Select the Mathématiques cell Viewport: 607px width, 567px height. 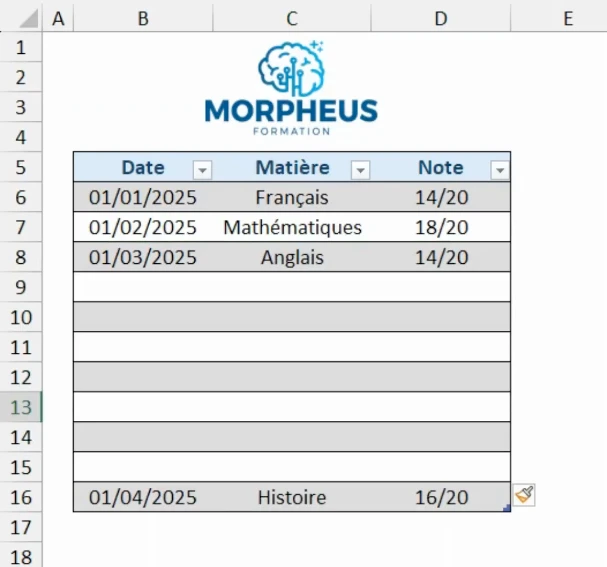point(292,227)
